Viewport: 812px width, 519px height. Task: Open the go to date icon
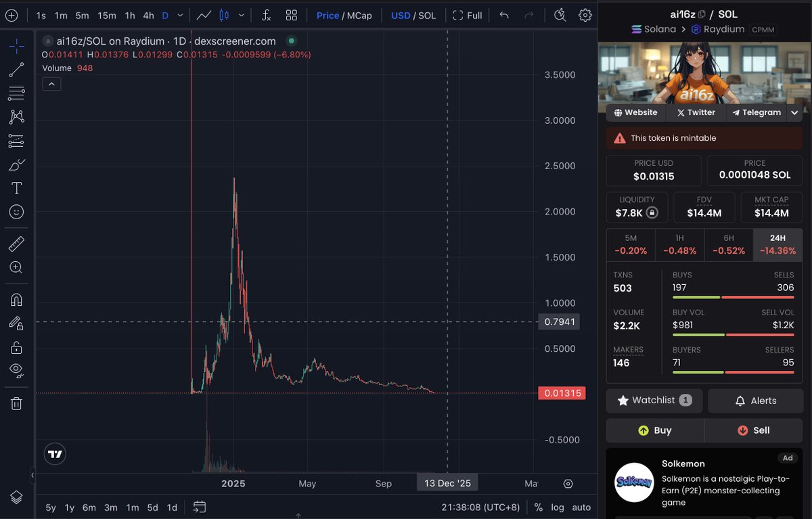(200, 507)
